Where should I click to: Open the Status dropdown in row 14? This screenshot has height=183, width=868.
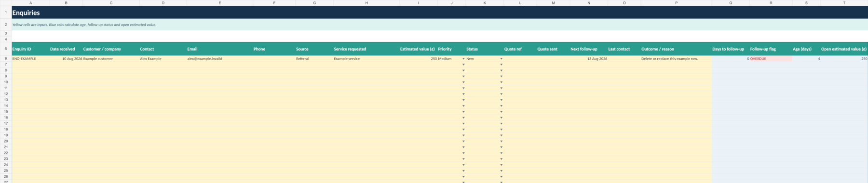pyautogui.click(x=501, y=106)
